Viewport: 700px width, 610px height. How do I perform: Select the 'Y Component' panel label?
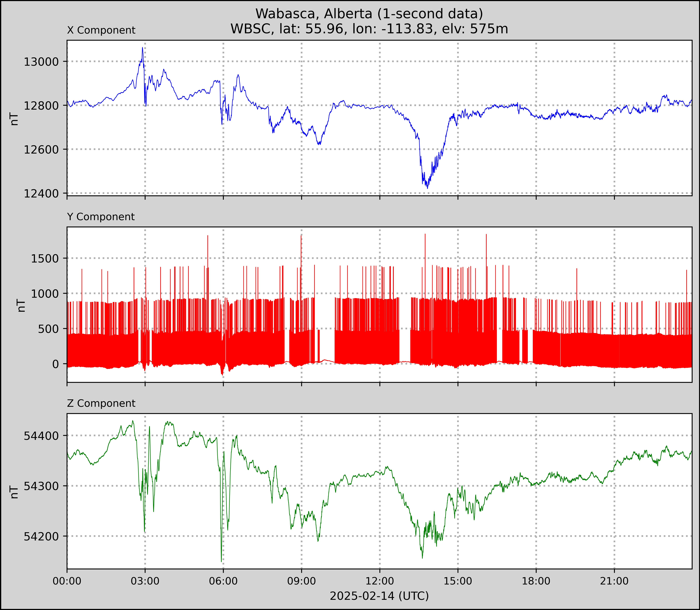point(101,217)
